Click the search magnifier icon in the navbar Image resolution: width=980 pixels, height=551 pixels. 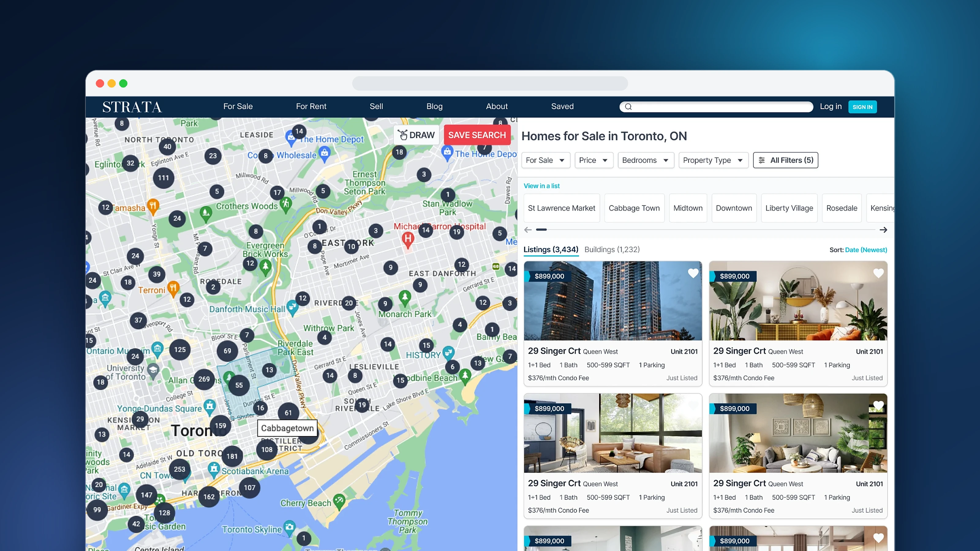pyautogui.click(x=628, y=107)
